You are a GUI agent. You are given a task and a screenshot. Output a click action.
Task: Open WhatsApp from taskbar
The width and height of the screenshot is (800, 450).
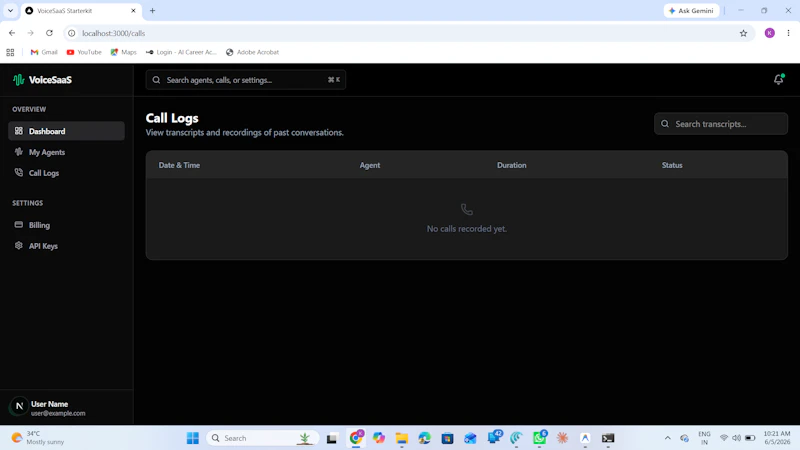[x=539, y=438]
